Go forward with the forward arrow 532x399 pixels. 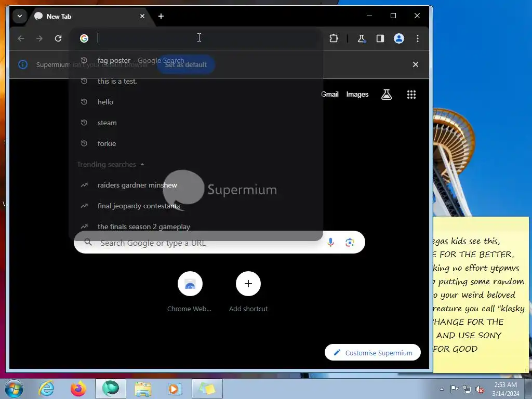pos(39,38)
